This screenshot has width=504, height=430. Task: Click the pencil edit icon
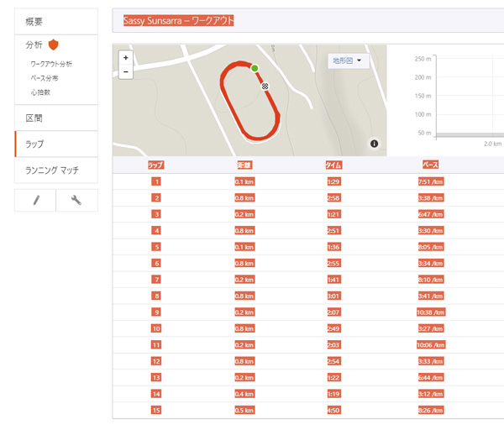tap(35, 200)
